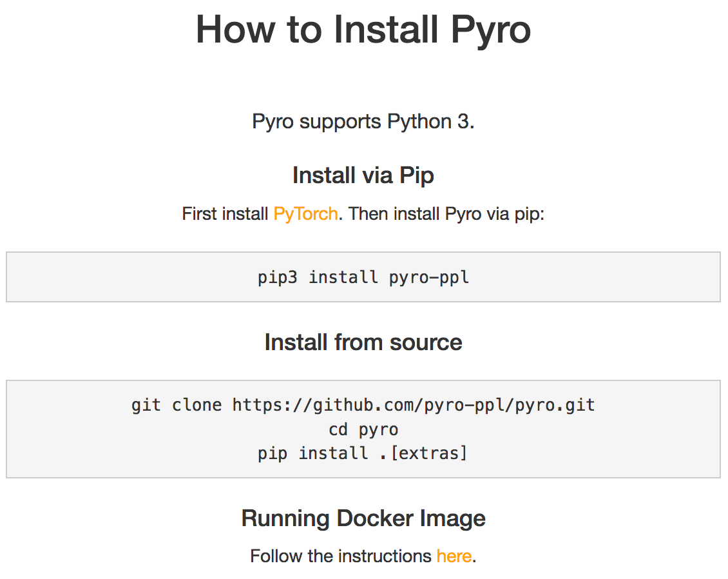The image size is (728, 579).
Task: Click the "Pyro supports Python 3." sentence
Action: point(363,121)
